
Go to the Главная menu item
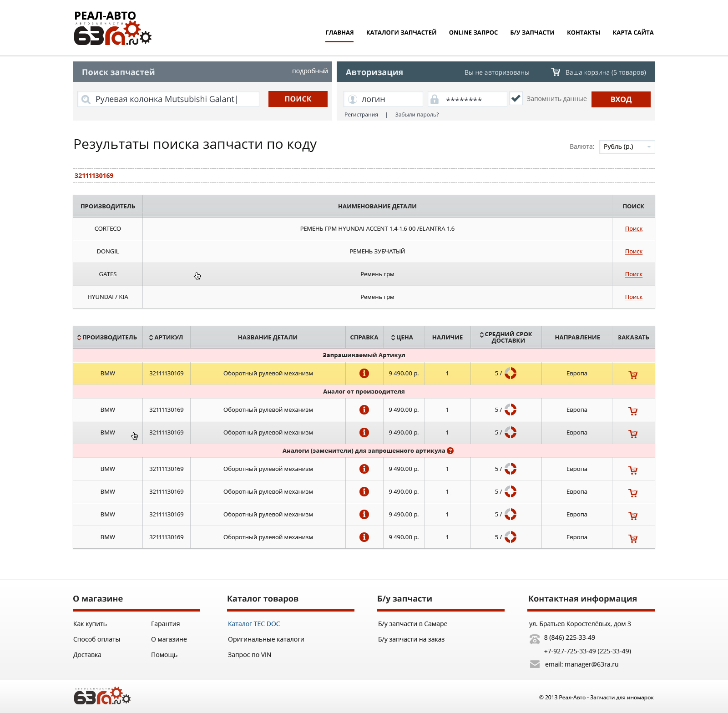pyautogui.click(x=339, y=32)
